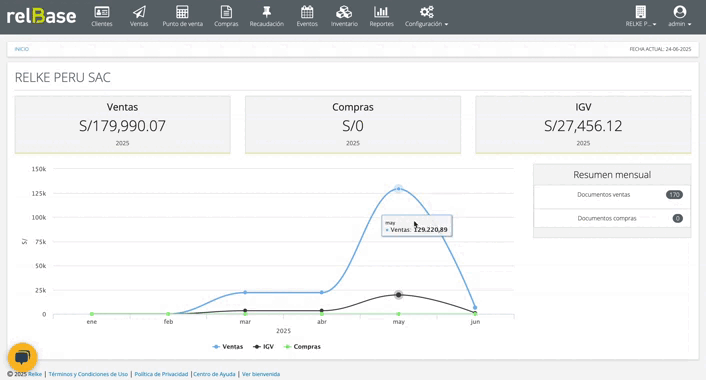Image resolution: width=706 pixels, height=380 pixels.
Task: Click the IGV total card
Action: click(x=583, y=125)
